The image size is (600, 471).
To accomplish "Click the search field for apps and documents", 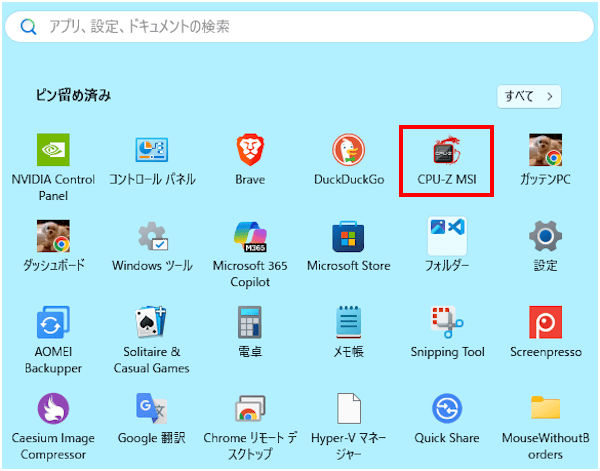I will (x=299, y=26).
